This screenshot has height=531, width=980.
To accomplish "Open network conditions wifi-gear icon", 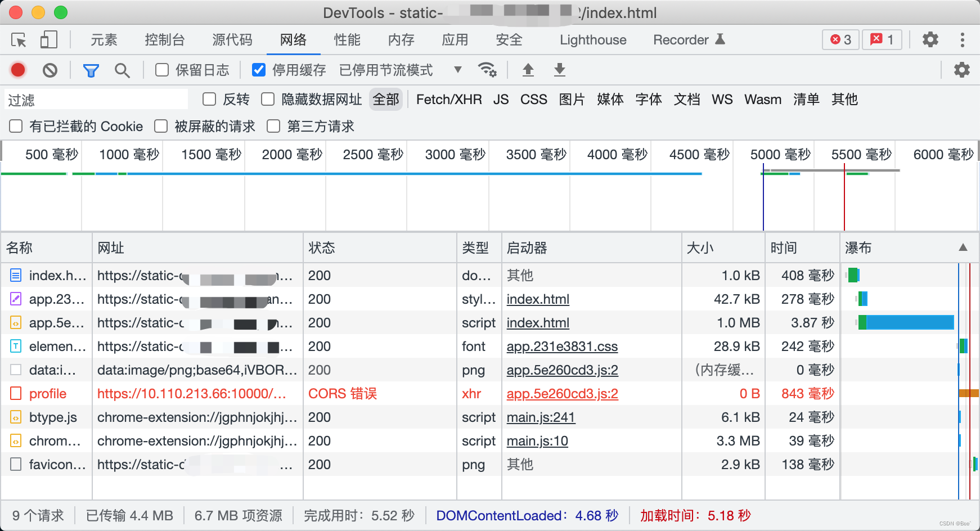I will click(487, 70).
